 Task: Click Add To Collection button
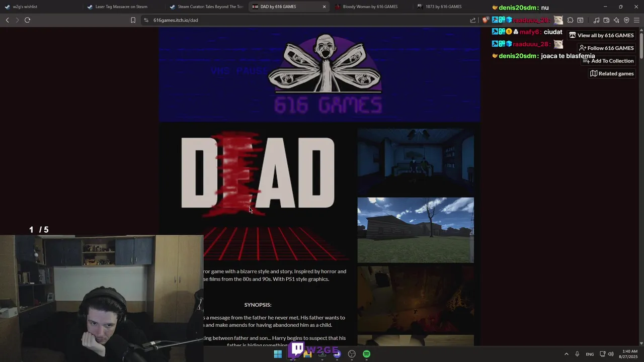608,61
